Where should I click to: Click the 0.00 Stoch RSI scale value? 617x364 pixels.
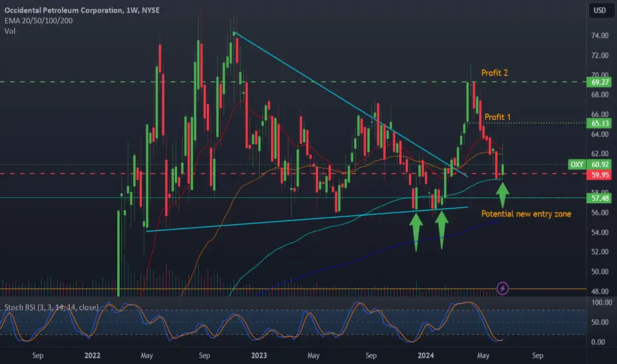(x=598, y=342)
